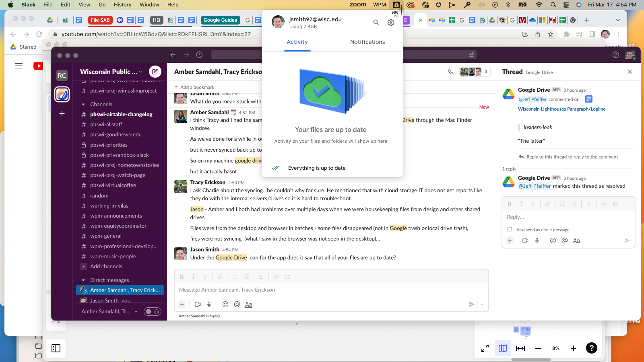Open Slack history clock icon
Viewport: 644px width, 362px height.
[199, 55]
